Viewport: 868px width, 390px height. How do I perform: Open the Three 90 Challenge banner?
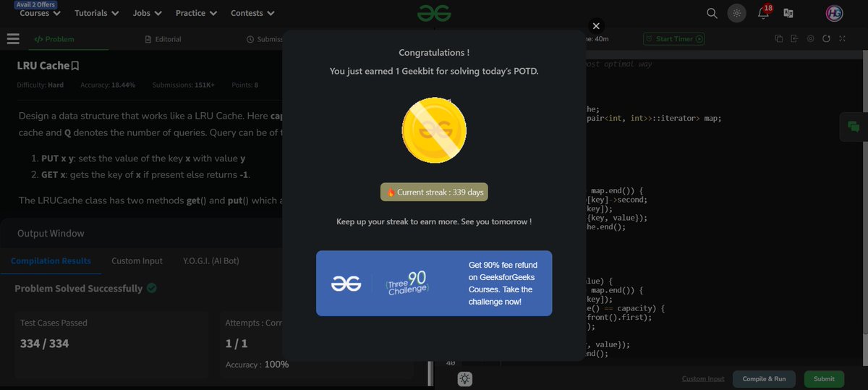[434, 283]
